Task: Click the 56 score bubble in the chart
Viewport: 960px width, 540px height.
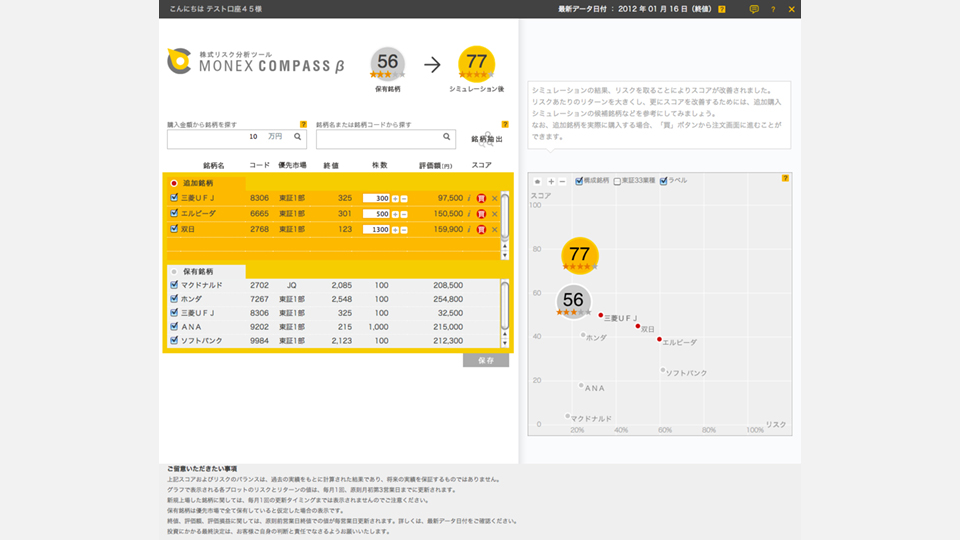Action: coord(573,301)
